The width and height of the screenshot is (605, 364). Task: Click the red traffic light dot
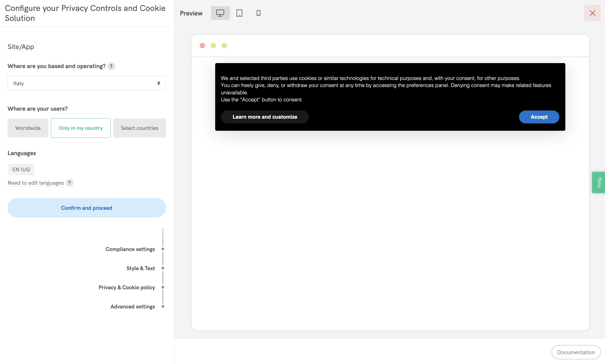click(202, 45)
